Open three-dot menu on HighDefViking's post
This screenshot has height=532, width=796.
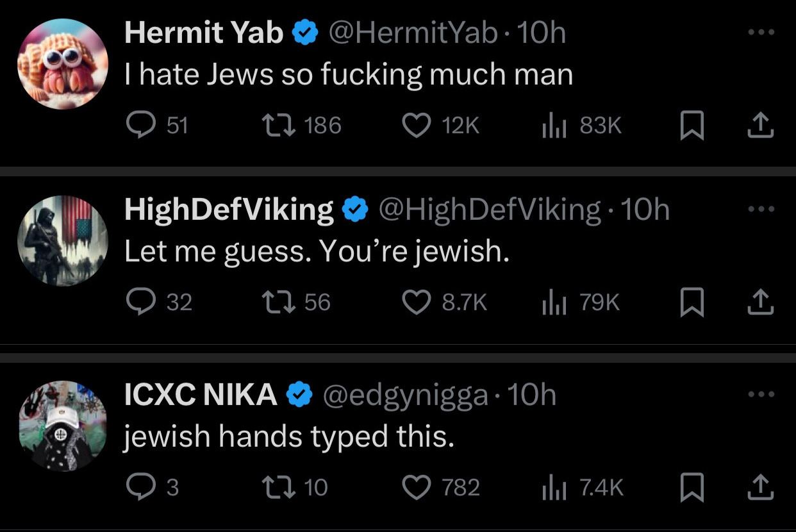tap(761, 209)
